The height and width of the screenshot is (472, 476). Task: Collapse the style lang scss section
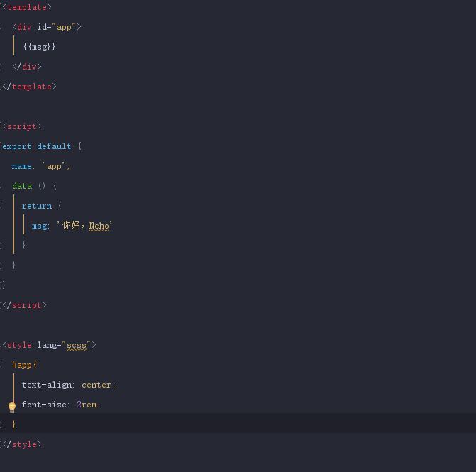pyautogui.click(x=2, y=345)
